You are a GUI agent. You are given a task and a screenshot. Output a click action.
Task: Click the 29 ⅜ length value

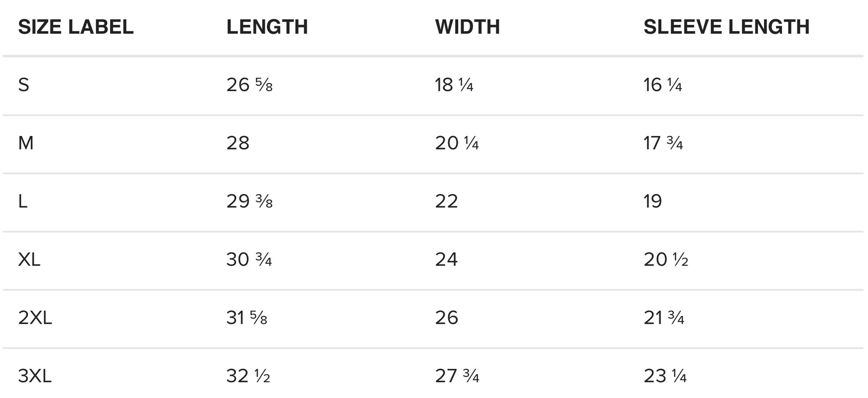coord(249,201)
